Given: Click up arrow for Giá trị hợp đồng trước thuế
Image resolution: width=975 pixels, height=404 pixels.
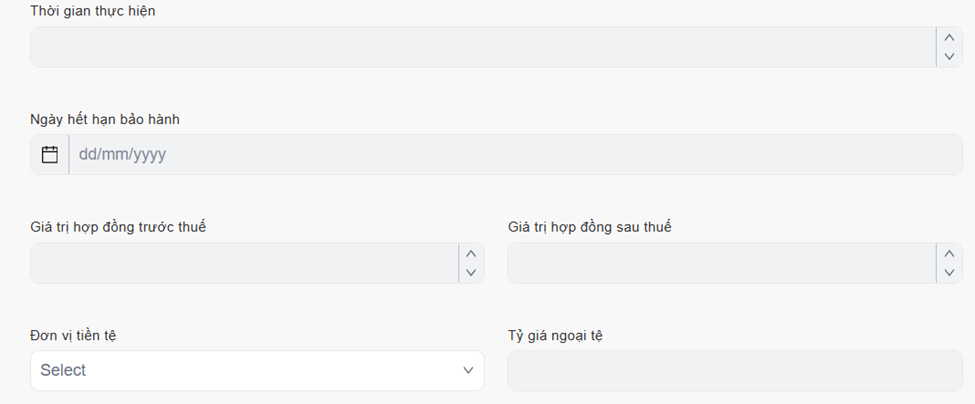Looking at the screenshot, I should tap(471, 253).
